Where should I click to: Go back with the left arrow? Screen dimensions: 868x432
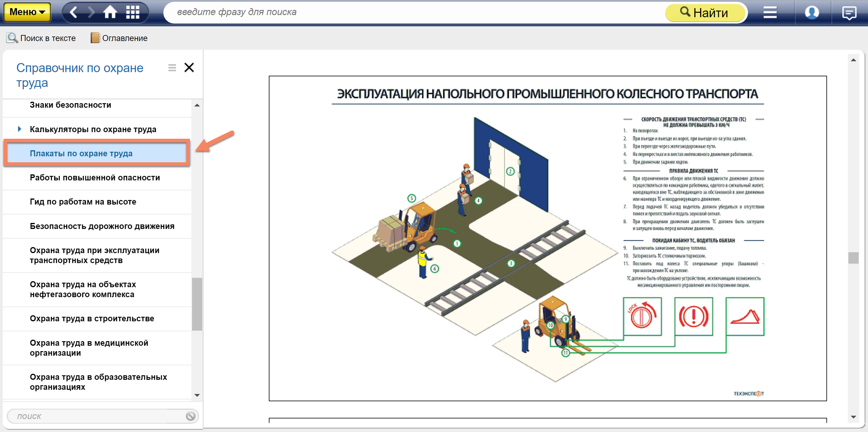[x=74, y=12]
